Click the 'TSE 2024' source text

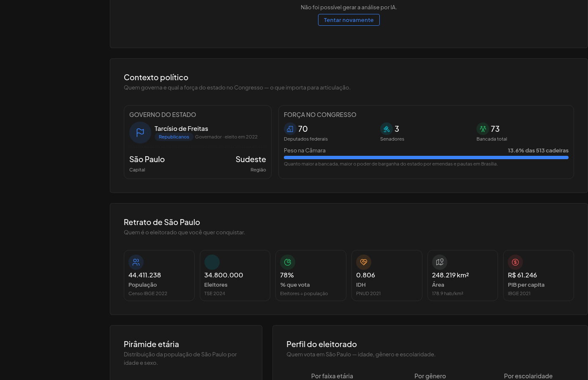point(215,293)
